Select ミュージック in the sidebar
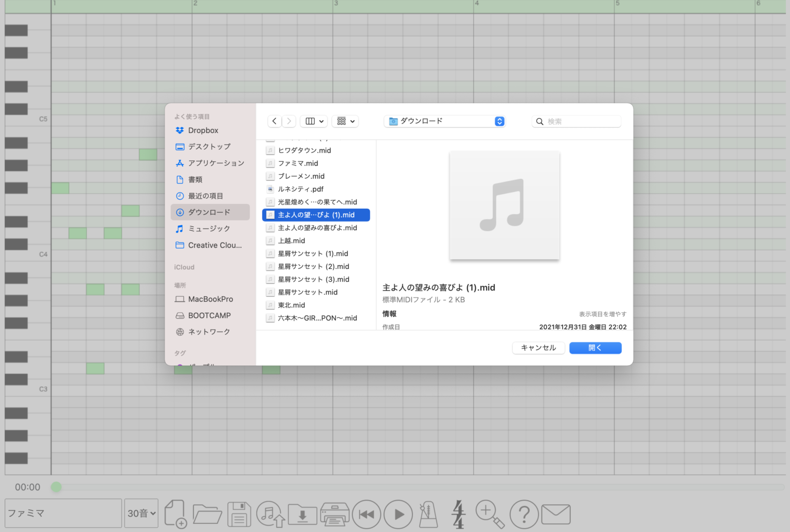Screen dimensions: 790x532 tap(209, 229)
